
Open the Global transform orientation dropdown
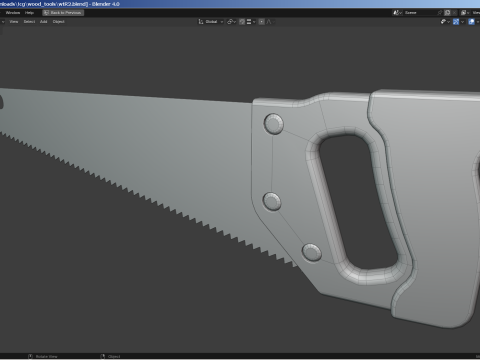(x=211, y=22)
